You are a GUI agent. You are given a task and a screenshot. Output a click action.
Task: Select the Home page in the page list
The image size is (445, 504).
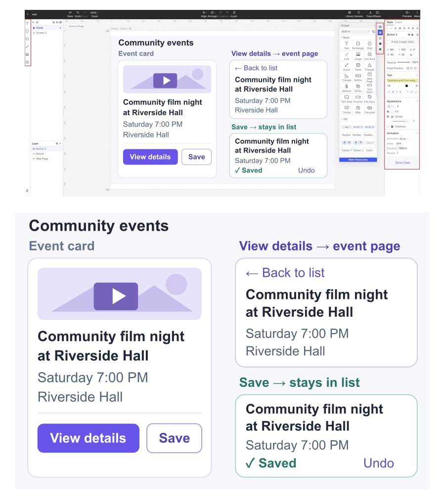[x=46, y=28]
